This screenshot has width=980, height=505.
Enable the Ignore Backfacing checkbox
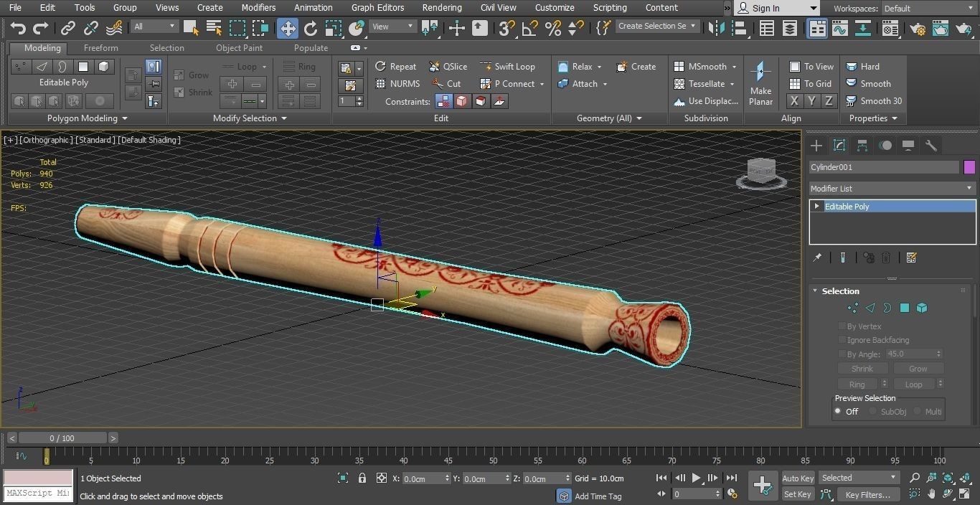pyautogui.click(x=842, y=340)
